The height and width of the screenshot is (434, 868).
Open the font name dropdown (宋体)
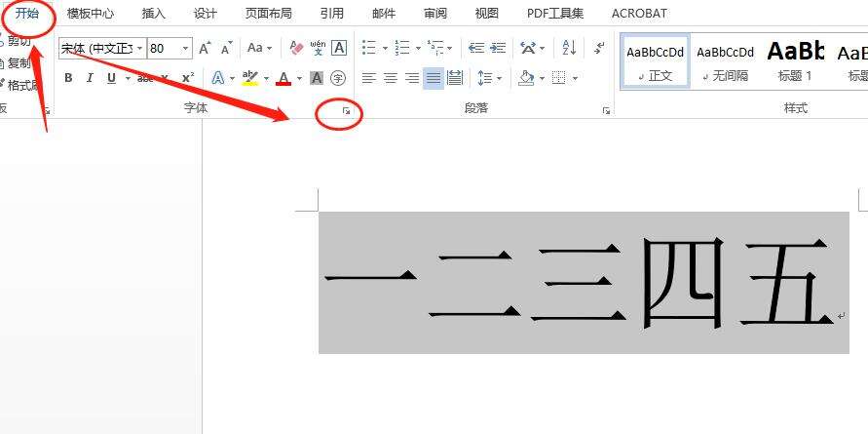(140, 48)
